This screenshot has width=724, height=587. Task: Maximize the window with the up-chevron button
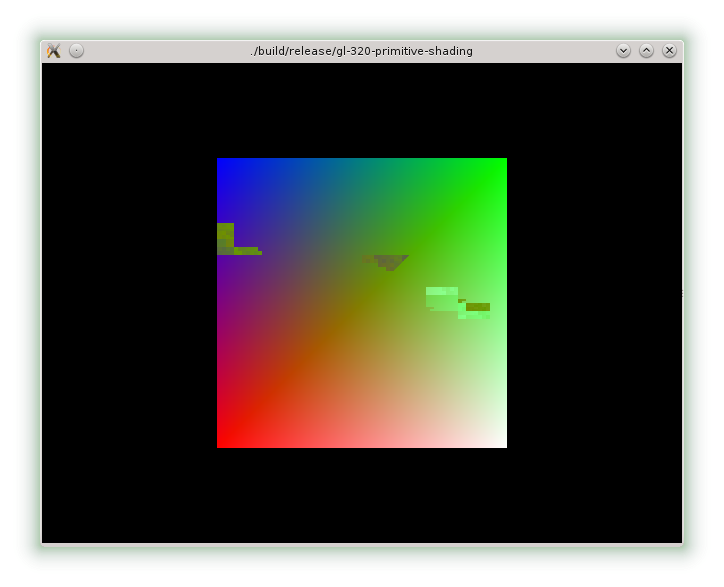coord(646,51)
